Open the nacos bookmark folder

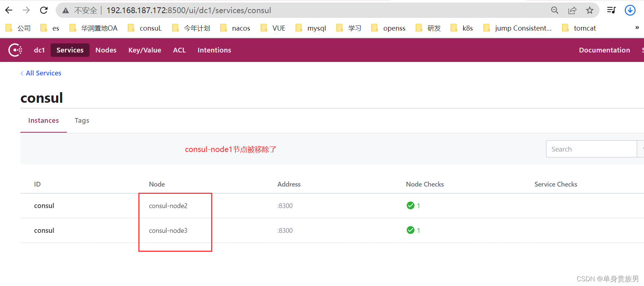[235, 28]
